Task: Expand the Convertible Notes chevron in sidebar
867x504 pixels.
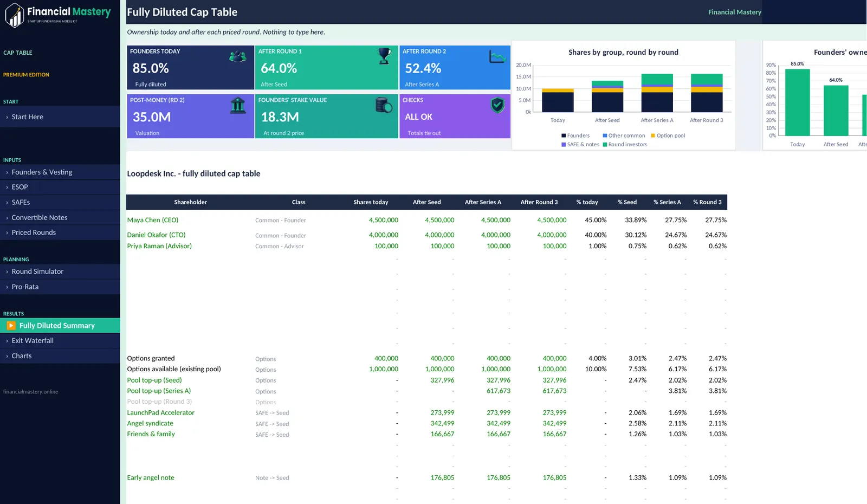Action: 7,218
